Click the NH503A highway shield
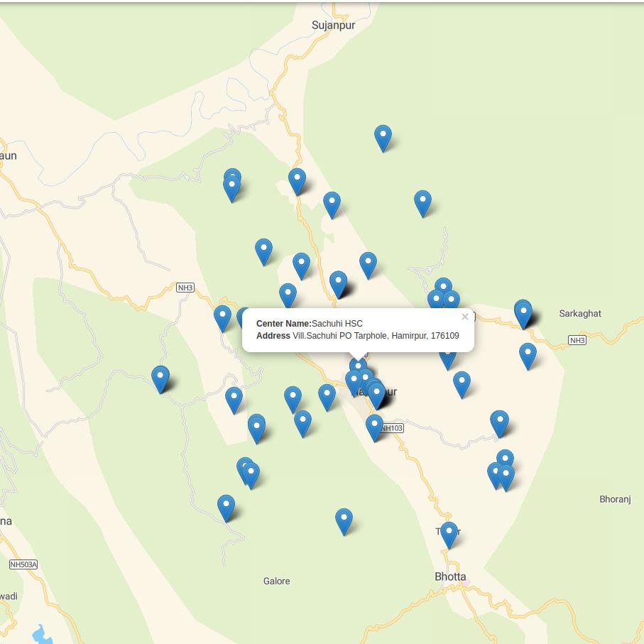This screenshot has width=644, height=644. (23, 564)
